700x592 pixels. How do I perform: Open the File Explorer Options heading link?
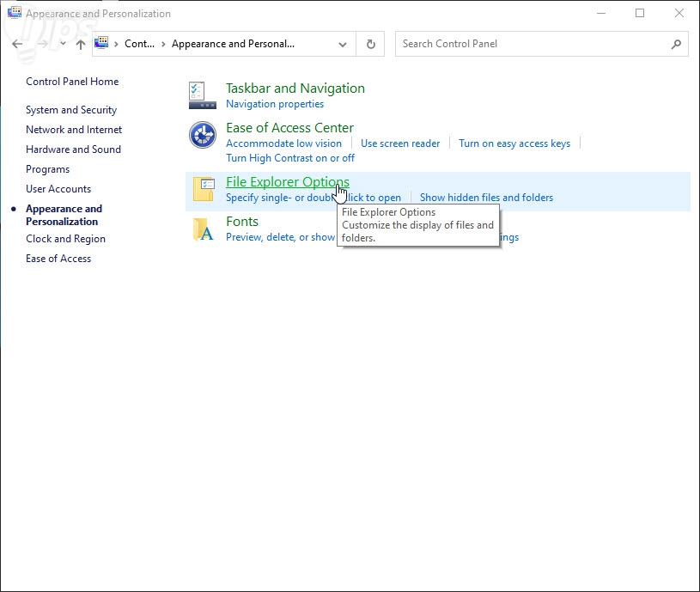point(287,181)
